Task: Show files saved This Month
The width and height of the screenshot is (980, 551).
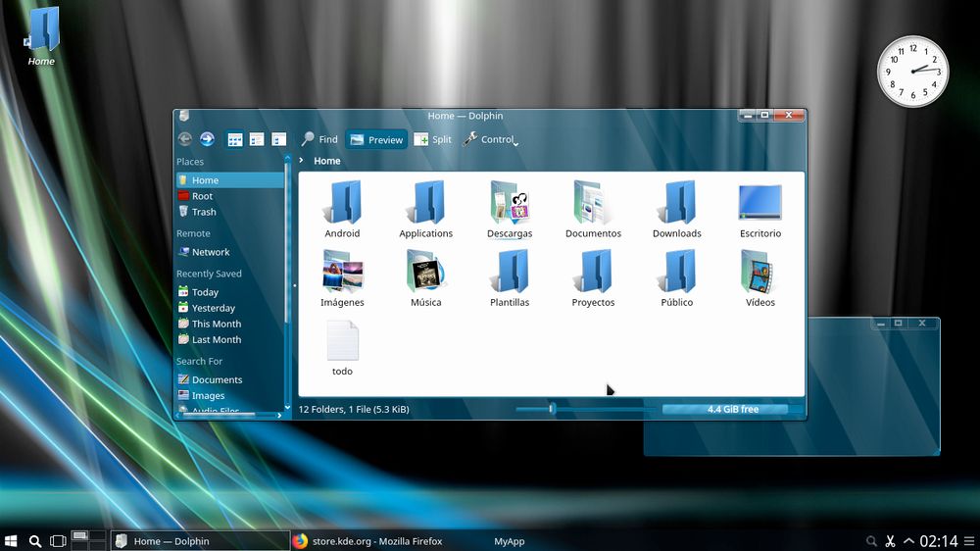Action: (x=229, y=324)
